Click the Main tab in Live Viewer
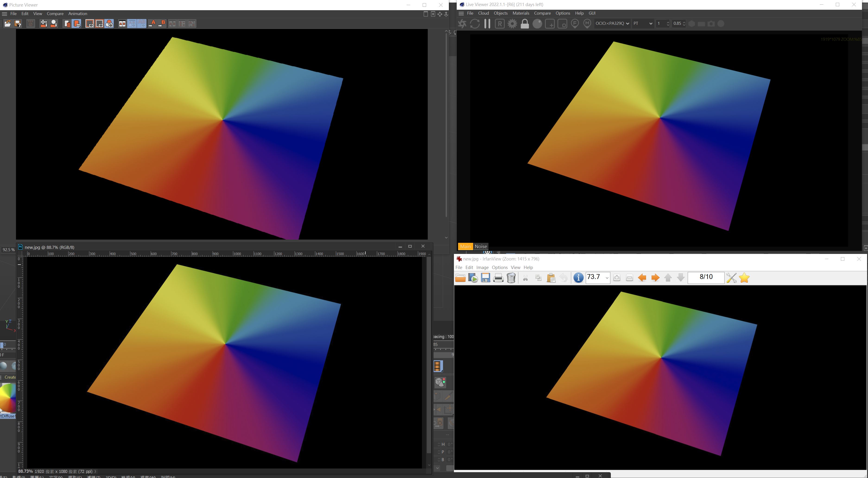Viewport: 868px width, 478px height. (x=465, y=247)
